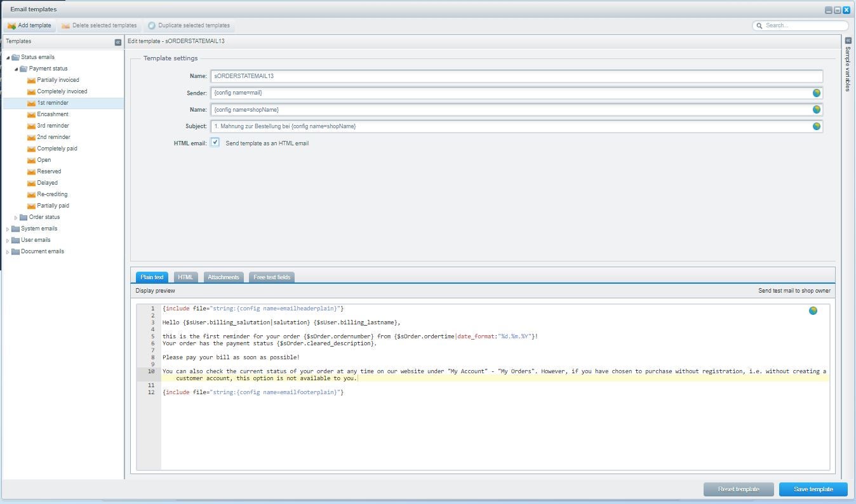Click Delete selected templates
Viewport: 856px width, 504px height.
[99, 25]
